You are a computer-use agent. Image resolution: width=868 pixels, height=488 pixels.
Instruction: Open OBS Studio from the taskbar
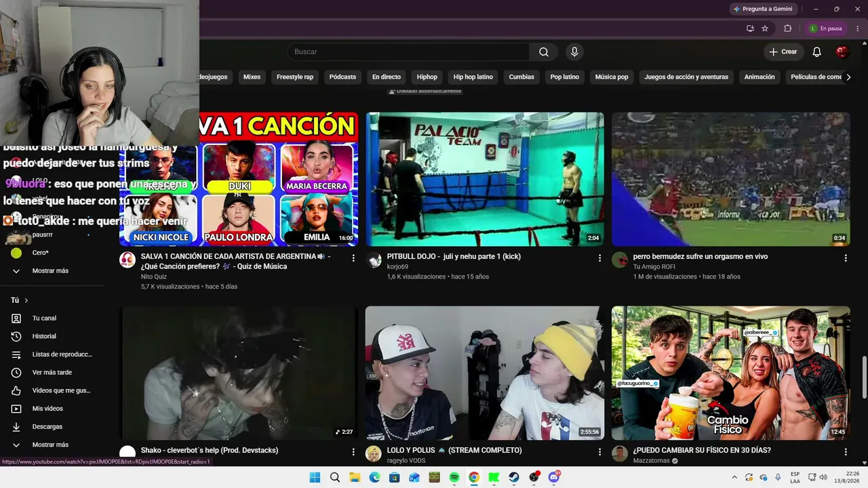pyautogui.click(x=534, y=477)
